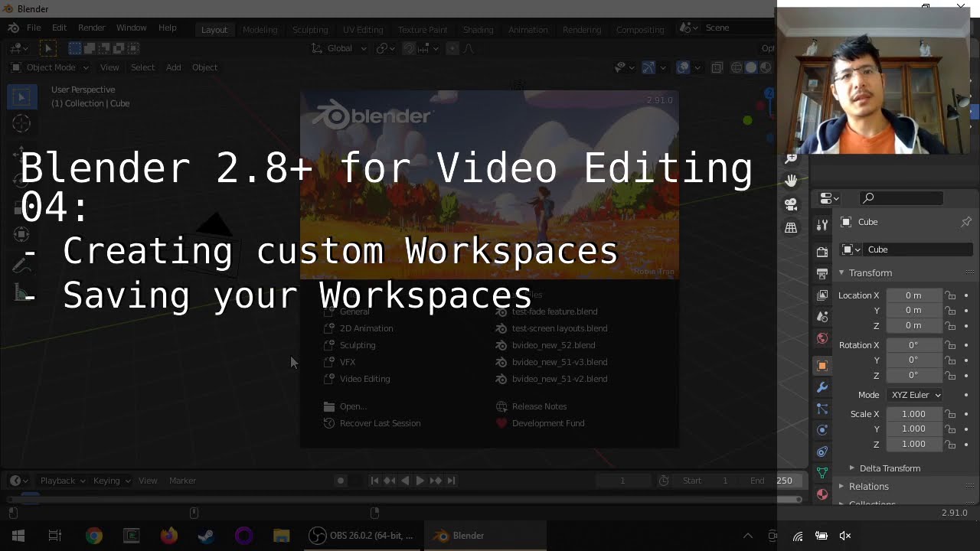980x551 pixels.
Task: Click the properties search field
Action: pyautogui.click(x=902, y=198)
